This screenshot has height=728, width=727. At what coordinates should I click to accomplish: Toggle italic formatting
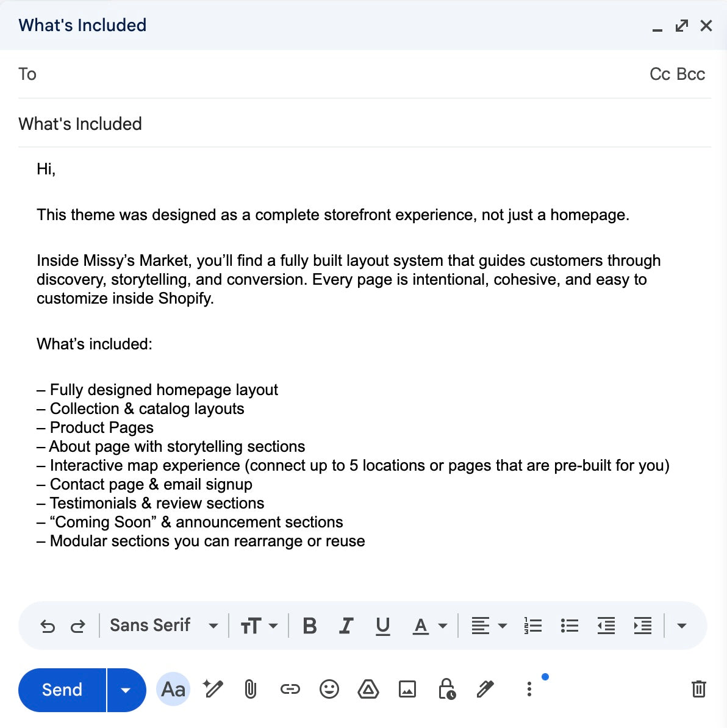346,626
